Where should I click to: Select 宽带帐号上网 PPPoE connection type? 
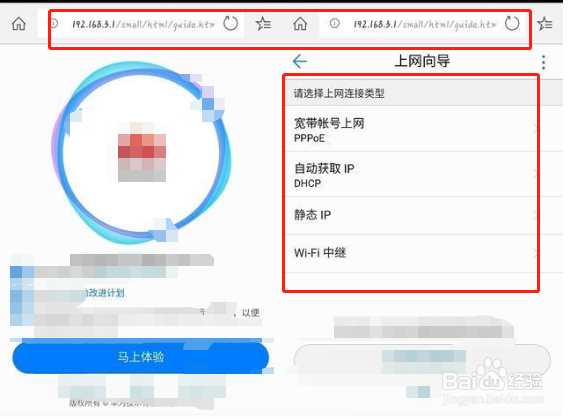(424, 129)
